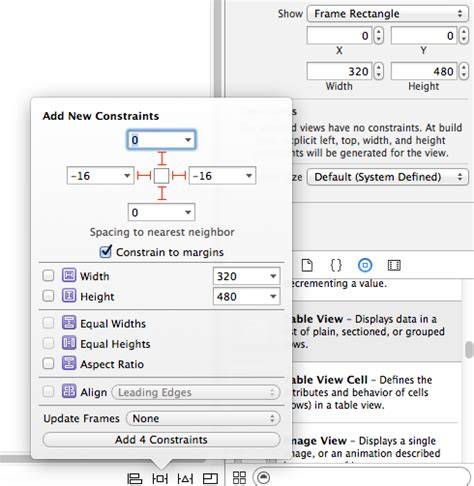Open the Show Frame Rectangle popup
This screenshot has width=474, height=486.
point(387,14)
